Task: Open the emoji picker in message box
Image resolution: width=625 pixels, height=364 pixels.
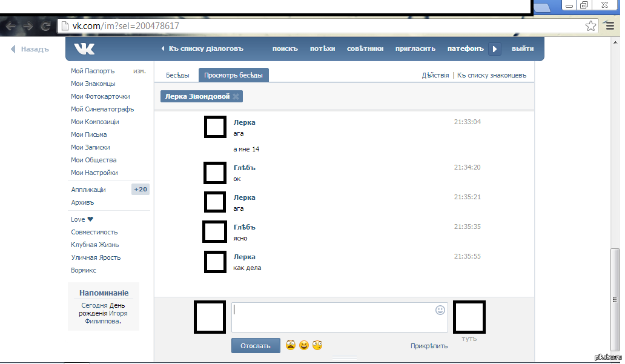Action: 440,310
